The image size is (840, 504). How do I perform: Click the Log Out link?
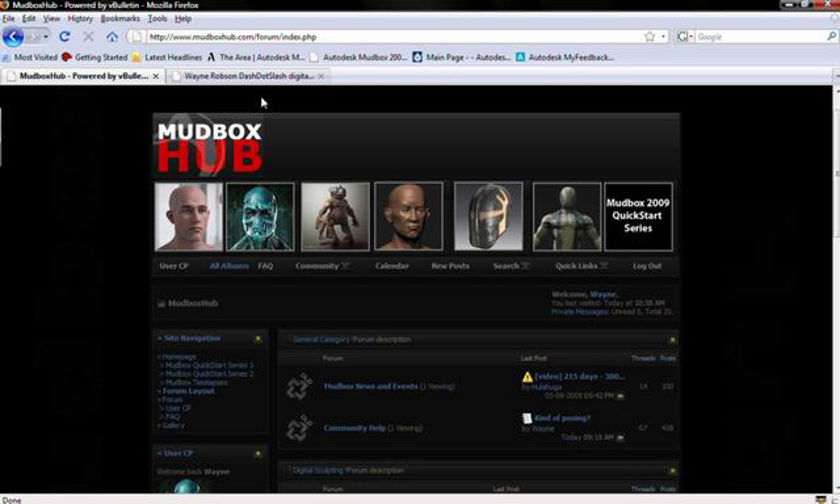coord(647,266)
